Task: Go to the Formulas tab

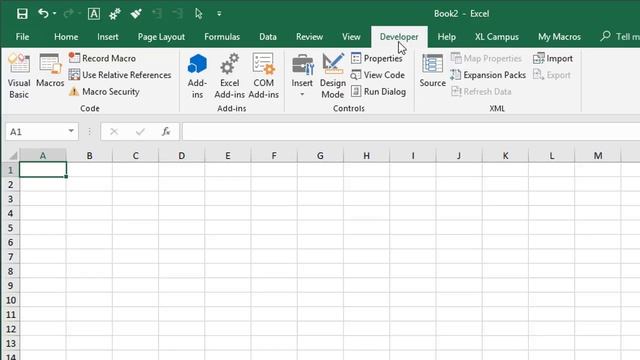Action: coord(222,37)
